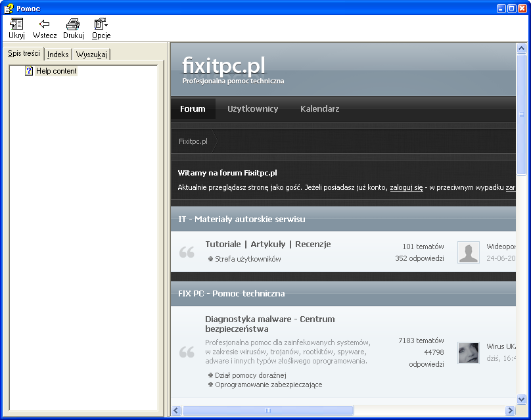531x420 pixels.
Task: Minimize the Pomoc window
Action: point(501,9)
